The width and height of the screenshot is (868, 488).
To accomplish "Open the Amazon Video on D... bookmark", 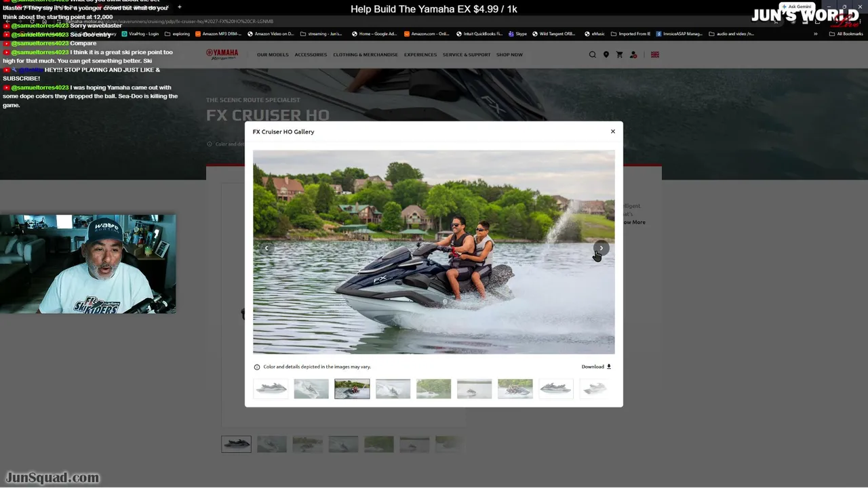I will click(271, 34).
